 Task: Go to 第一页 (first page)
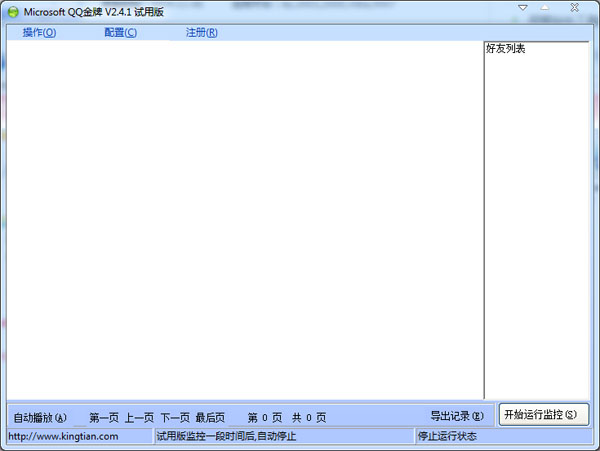[x=104, y=418]
